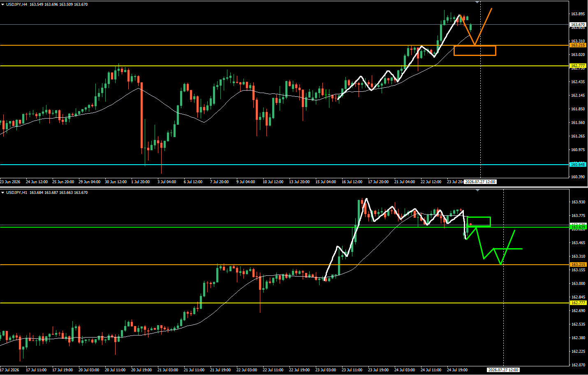
Task: Click the 23 Jul 11:00 date label
Action: [x=352, y=370]
